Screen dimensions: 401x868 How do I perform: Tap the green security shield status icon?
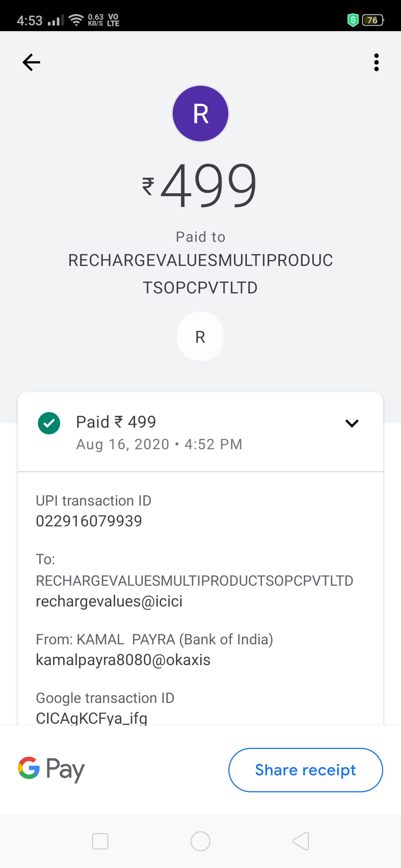point(353,20)
